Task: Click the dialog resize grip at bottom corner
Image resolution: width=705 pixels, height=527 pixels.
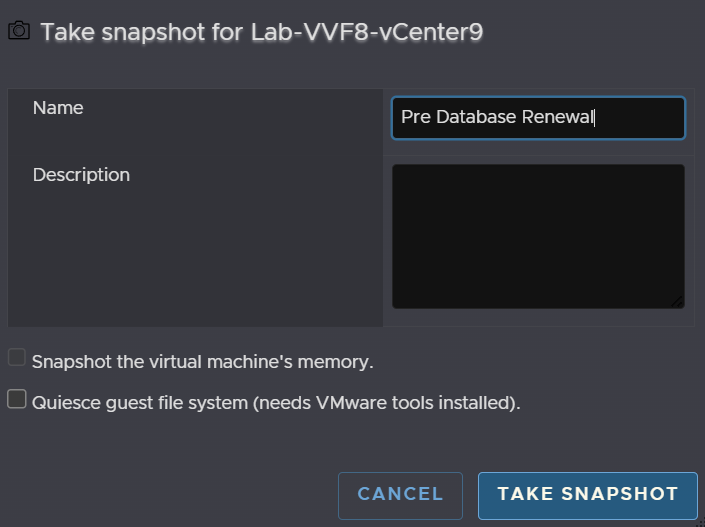Action: point(701,523)
